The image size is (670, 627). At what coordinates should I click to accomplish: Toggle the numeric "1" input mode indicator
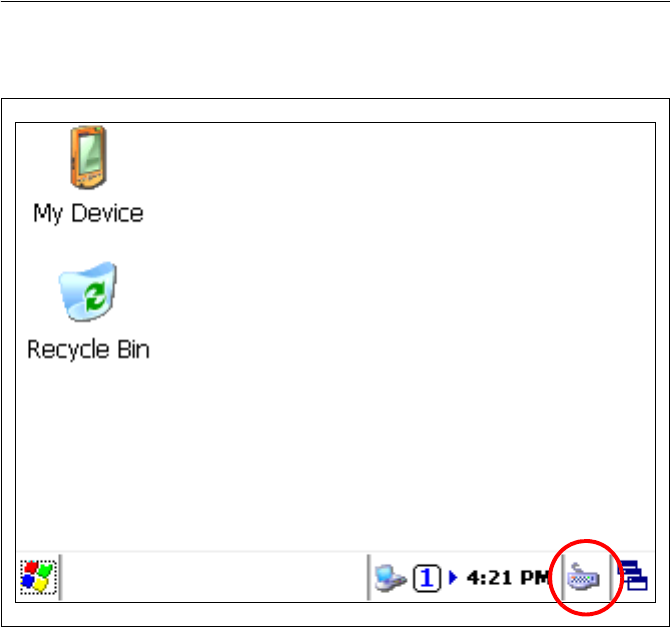click(427, 578)
